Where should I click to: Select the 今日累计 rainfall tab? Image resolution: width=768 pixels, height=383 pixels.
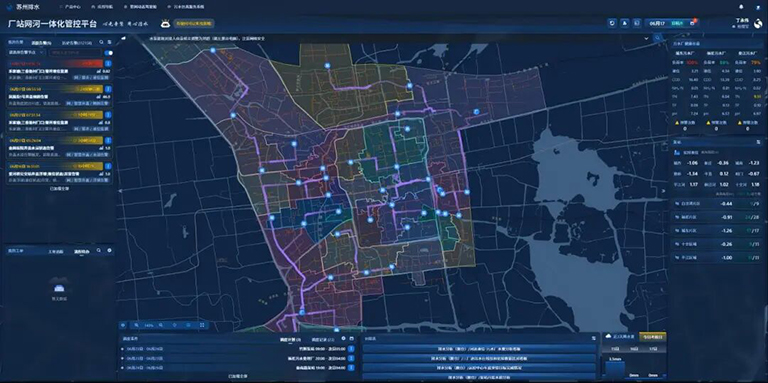652,337
